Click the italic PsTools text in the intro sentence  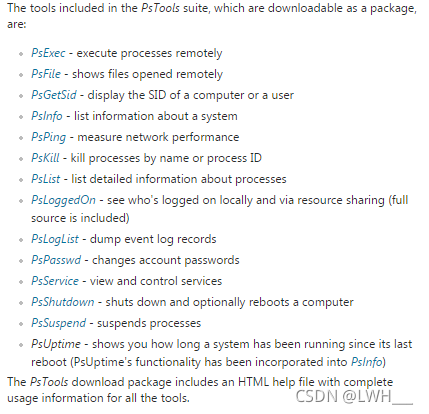click(x=160, y=8)
